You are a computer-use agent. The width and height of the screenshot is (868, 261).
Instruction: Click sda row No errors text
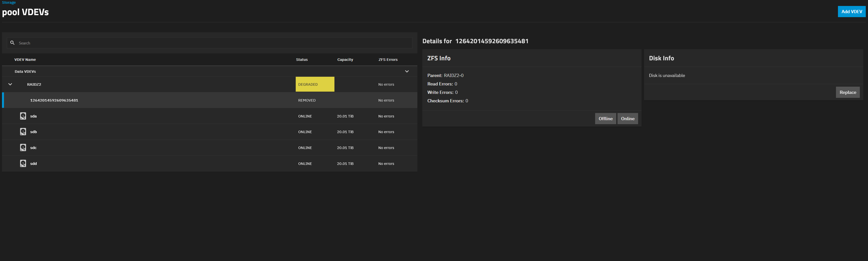[x=386, y=116]
